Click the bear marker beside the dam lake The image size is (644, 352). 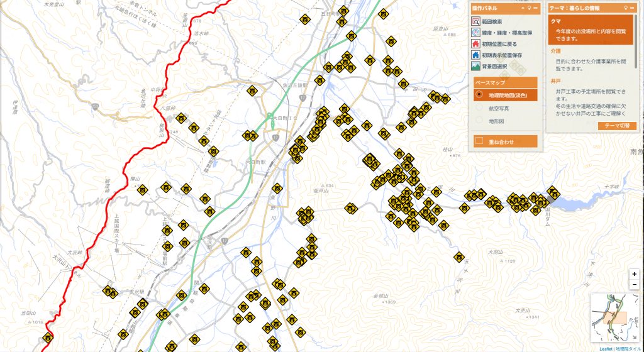coord(553,191)
